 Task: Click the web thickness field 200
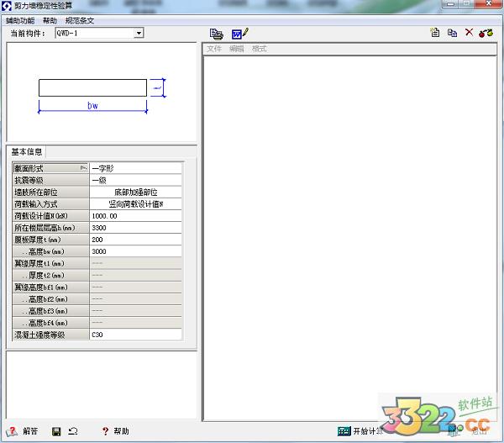tap(135, 240)
